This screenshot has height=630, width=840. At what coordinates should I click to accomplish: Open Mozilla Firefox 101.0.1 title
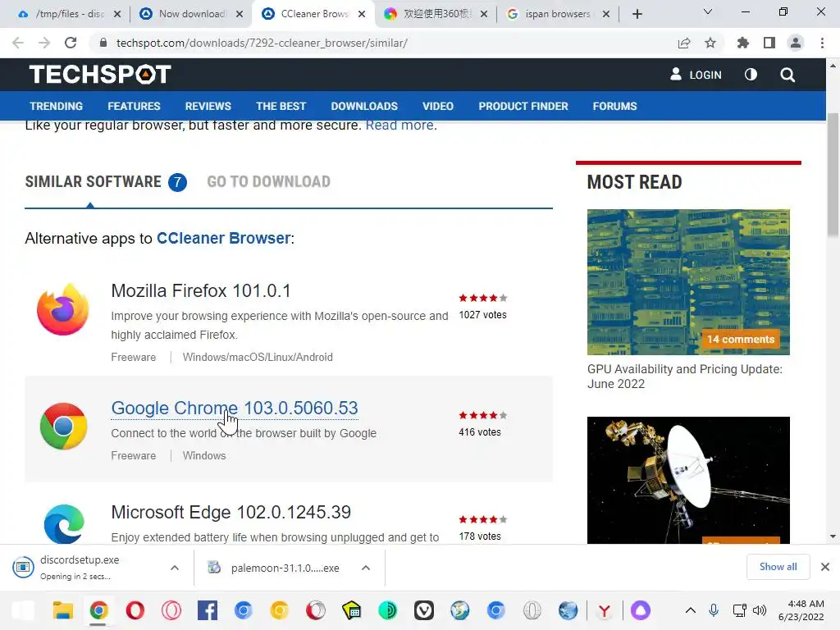[x=201, y=291]
